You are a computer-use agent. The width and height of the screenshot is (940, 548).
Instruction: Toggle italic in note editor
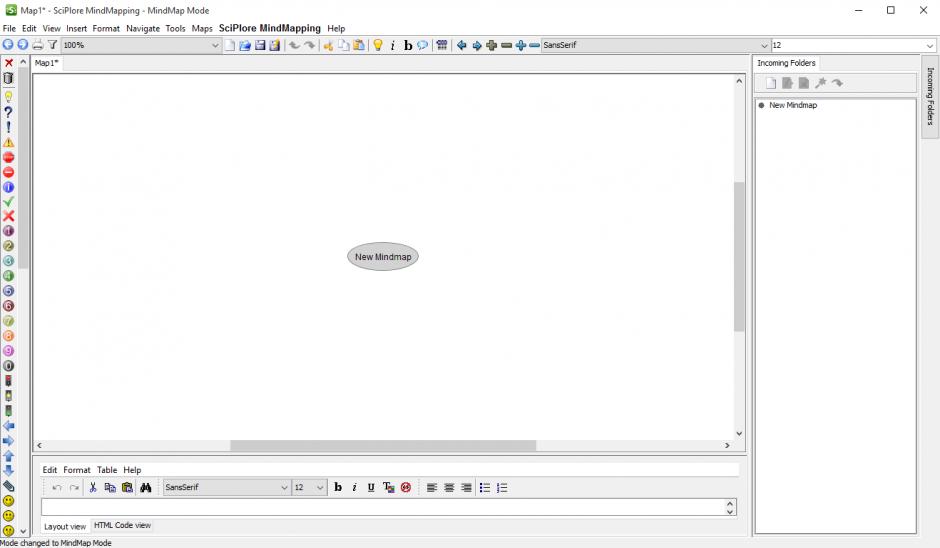tap(354, 487)
